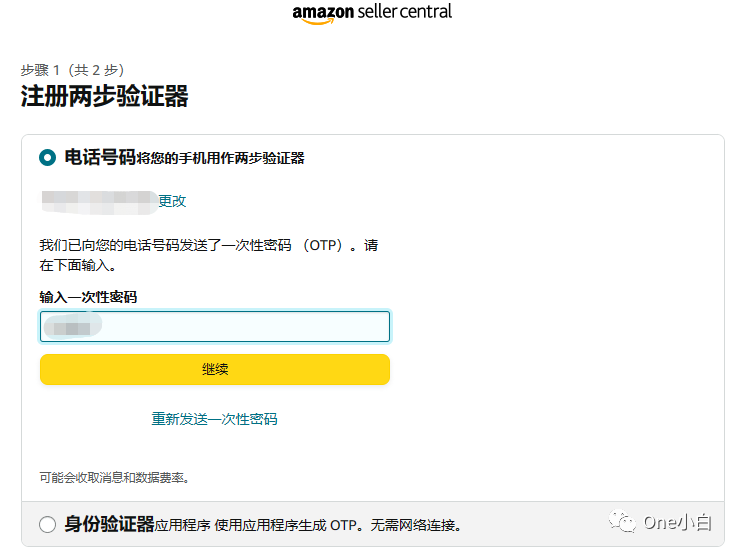This screenshot has width=736, height=554.
Task: Click the 输入一次性密码 field label
Action: coord(88,297)
